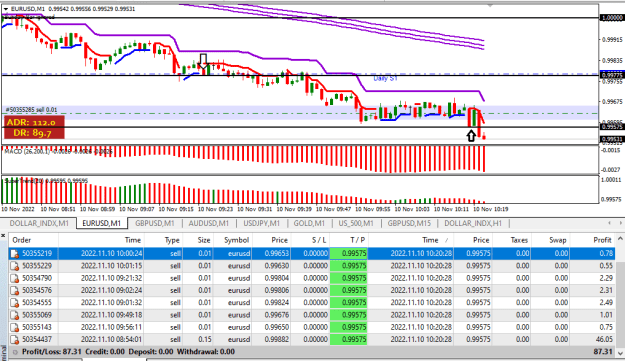Sort by the Symbol column header
The height and width of the screenshot is (361, 625).
coord(236,240)
